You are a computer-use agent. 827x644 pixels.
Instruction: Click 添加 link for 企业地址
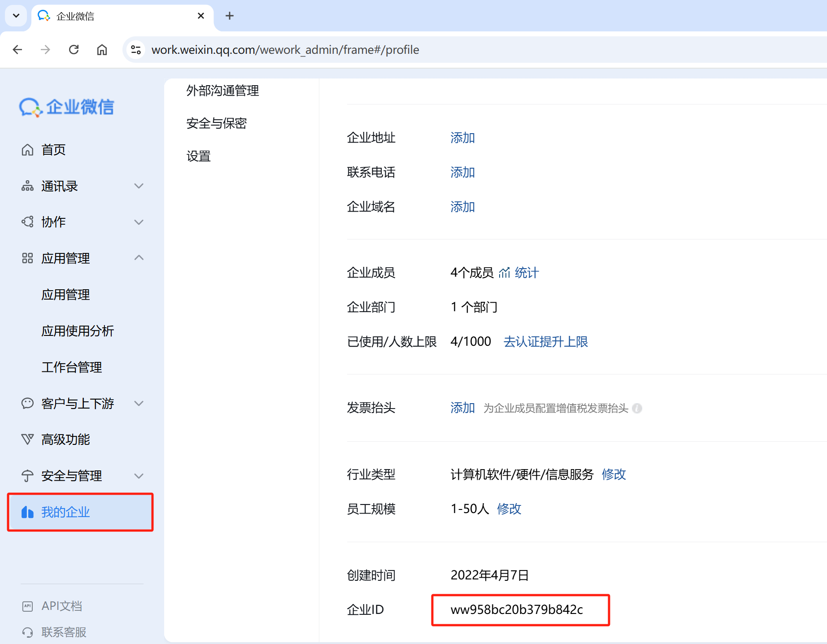click(462, 138)
